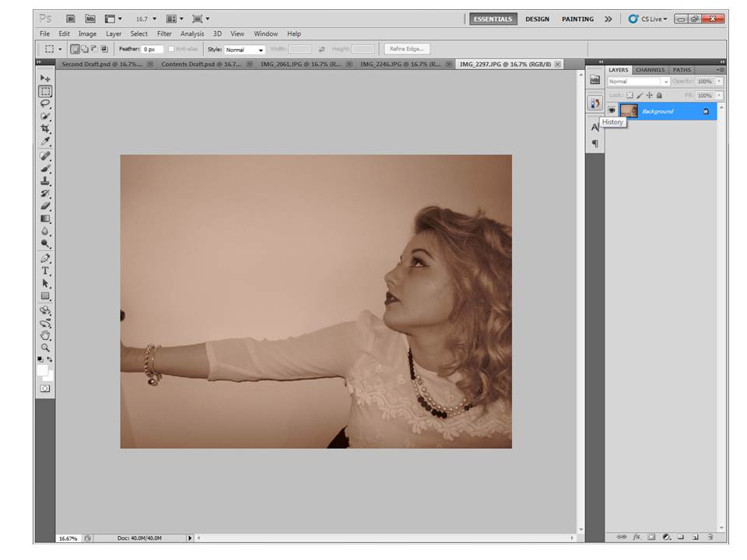Launch Adobe Bridge from the application bar
The height and width of the screenshot is (560, 747).
pos(70,19)
